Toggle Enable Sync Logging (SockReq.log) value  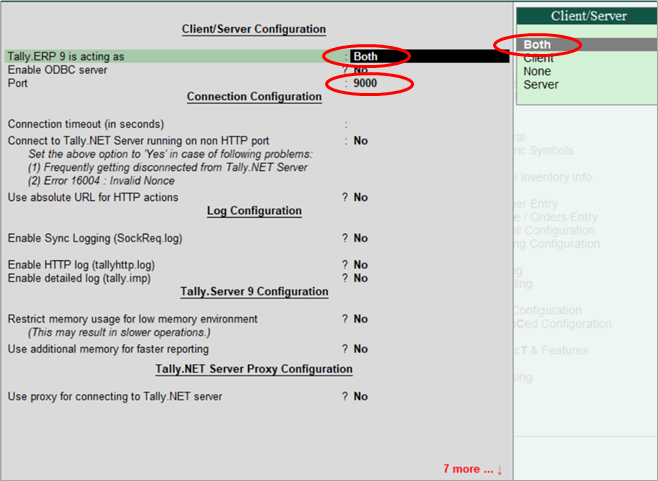click(360, 238)
